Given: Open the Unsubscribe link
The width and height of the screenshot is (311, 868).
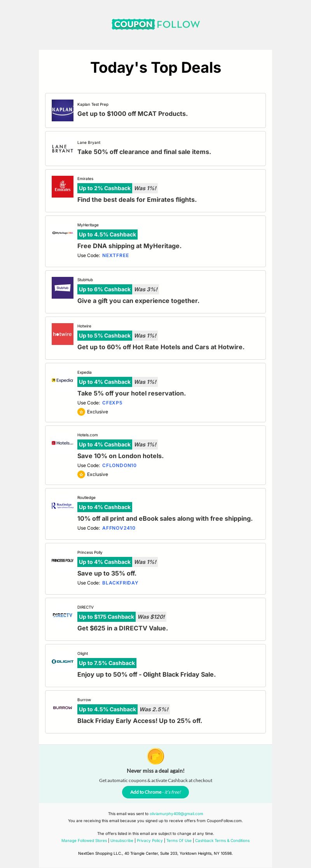Looking at the screenshot, I should tap(122, 840).
